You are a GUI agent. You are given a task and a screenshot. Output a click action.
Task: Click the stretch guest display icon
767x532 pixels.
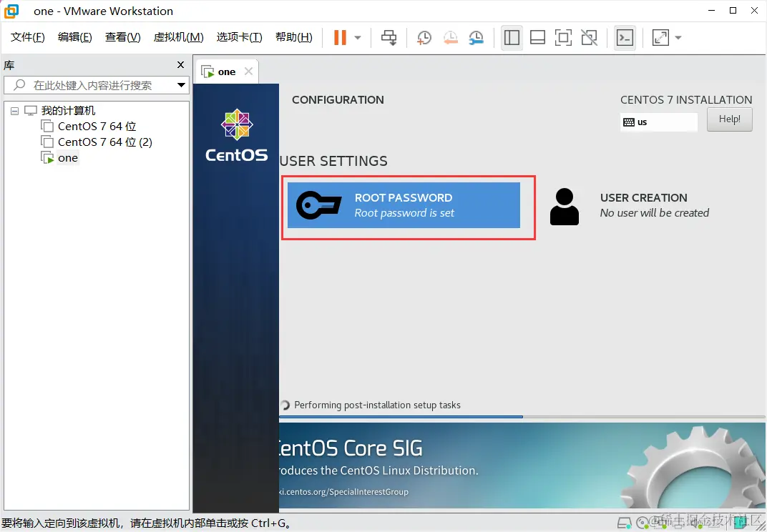tap(660, 38)
